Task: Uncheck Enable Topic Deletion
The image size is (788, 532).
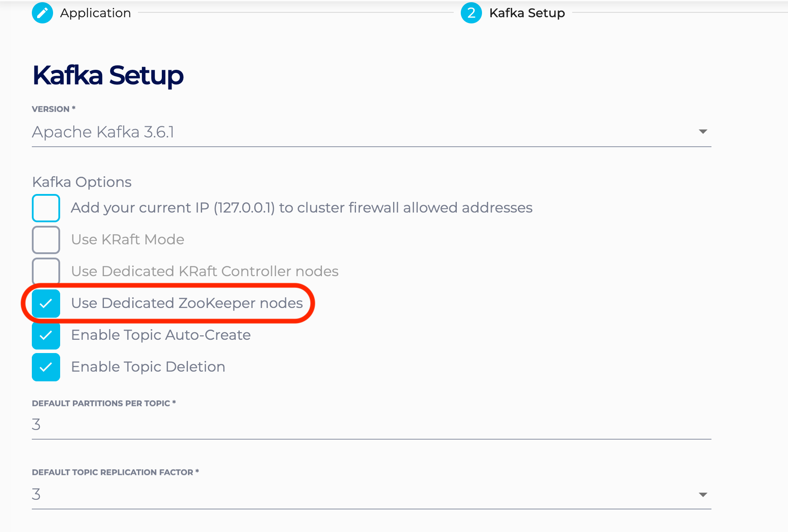Action: 46,367
